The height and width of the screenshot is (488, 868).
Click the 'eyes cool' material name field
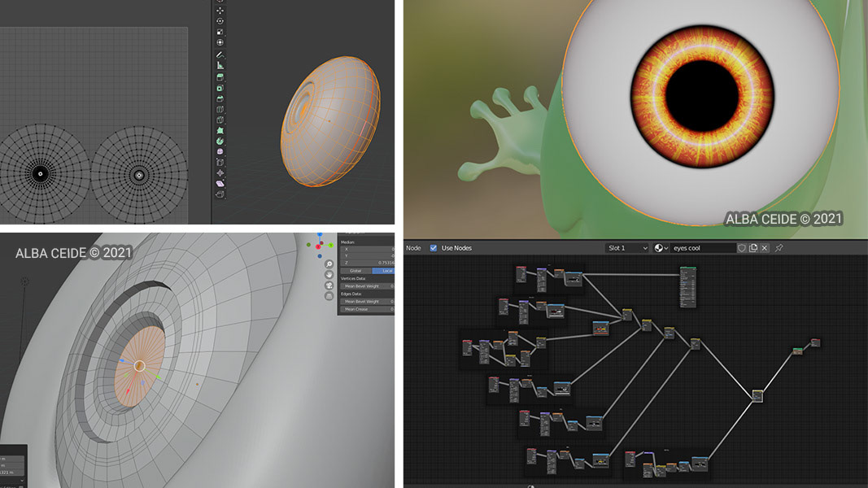pyautogui.click(x=703, y=248)
